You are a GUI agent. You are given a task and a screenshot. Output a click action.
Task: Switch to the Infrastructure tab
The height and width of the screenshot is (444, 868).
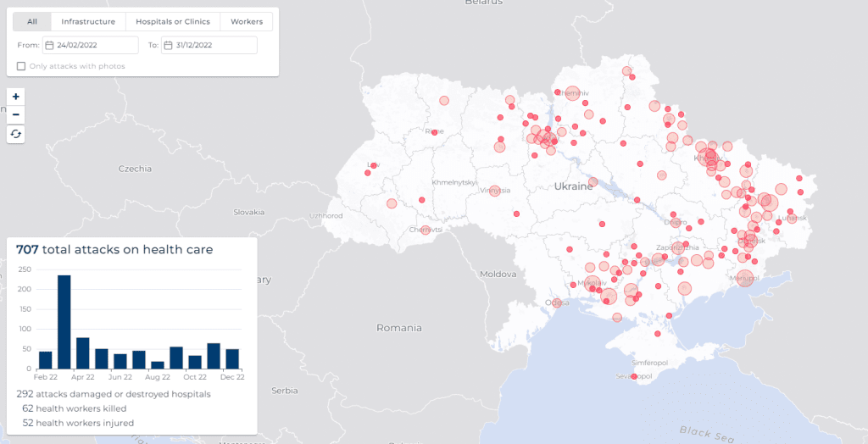click(88, 22)
